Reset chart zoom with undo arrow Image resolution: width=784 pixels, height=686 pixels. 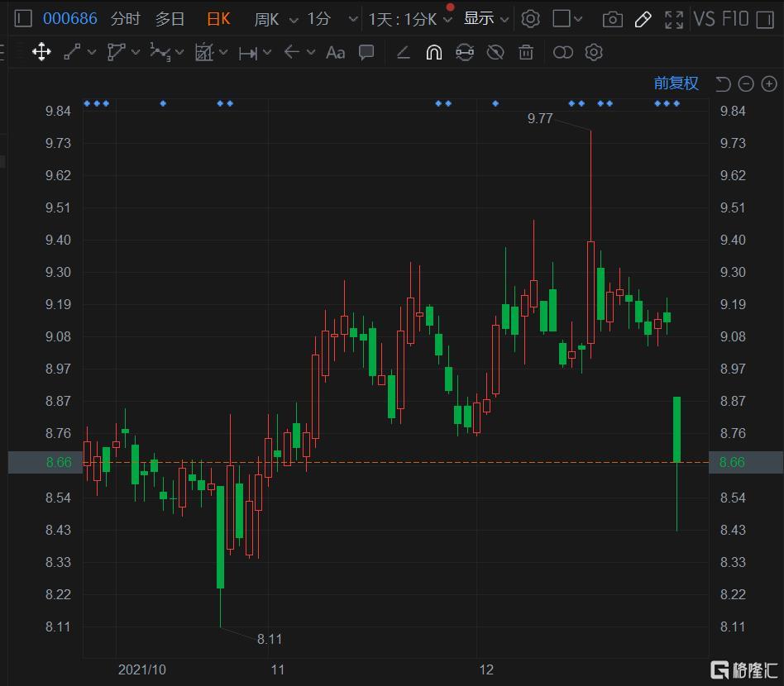[x=723, y=84]
